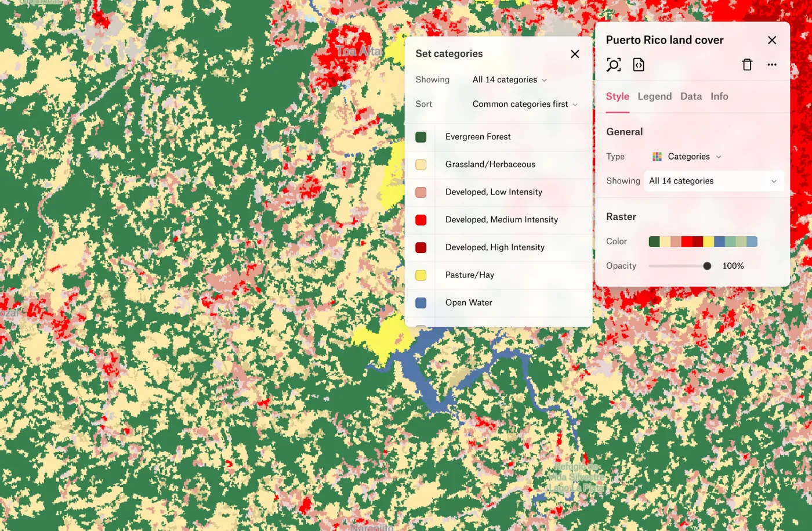Select the Grassland/Herbaceous category label
Screen dimensions: 812x531
(x=490, y=164)
